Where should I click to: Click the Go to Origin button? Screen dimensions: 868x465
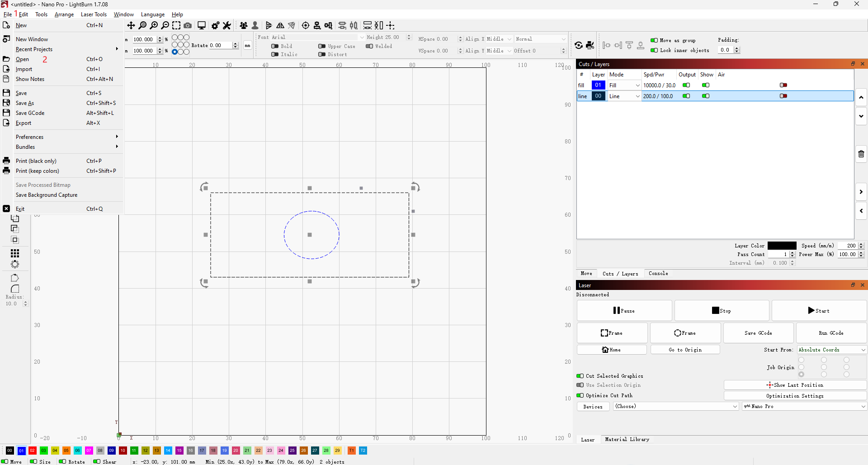pyautogui.click(x=685, y=349)
